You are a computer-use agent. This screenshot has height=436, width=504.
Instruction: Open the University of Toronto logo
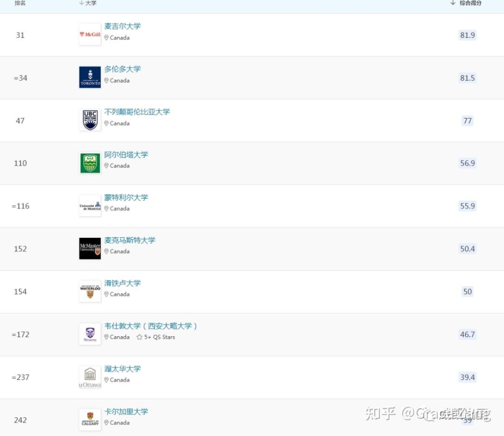click(90, 77)
